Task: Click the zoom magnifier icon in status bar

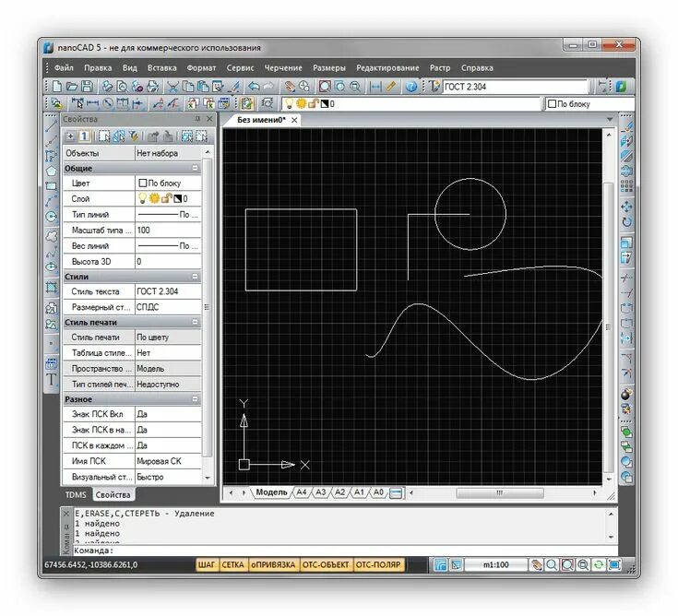Action: pos(552,564)
